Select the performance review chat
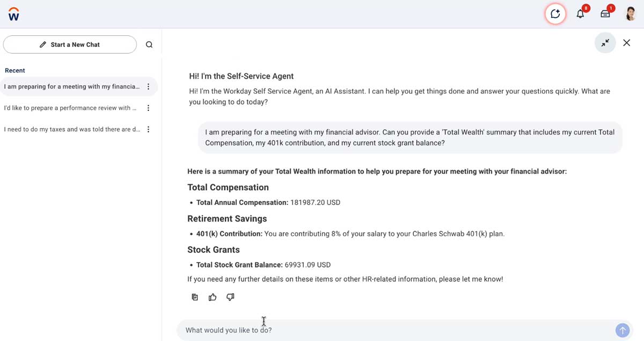The image size is (644, 341). 70,108
